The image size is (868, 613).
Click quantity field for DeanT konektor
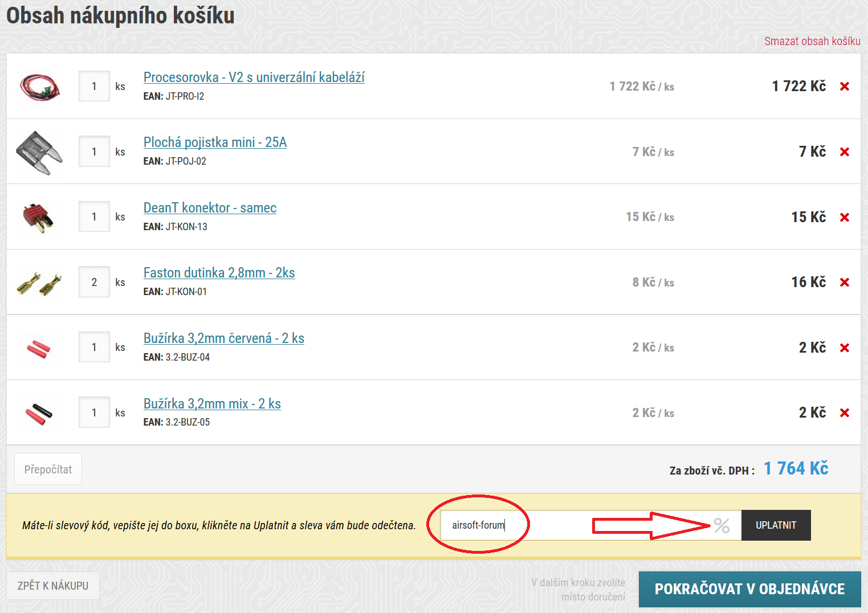point(94,216)
